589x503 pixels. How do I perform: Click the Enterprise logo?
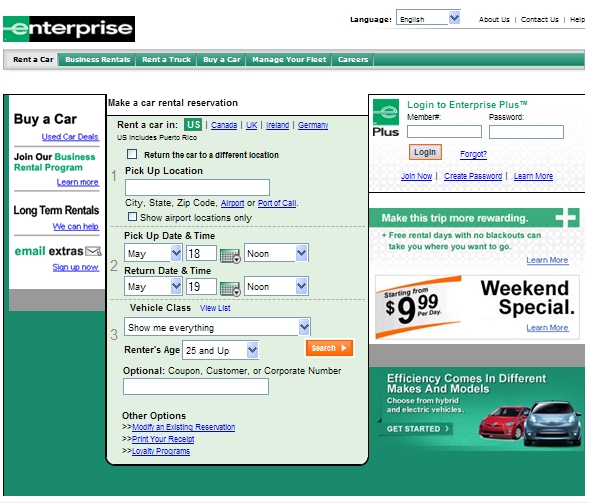pos(69,29)
